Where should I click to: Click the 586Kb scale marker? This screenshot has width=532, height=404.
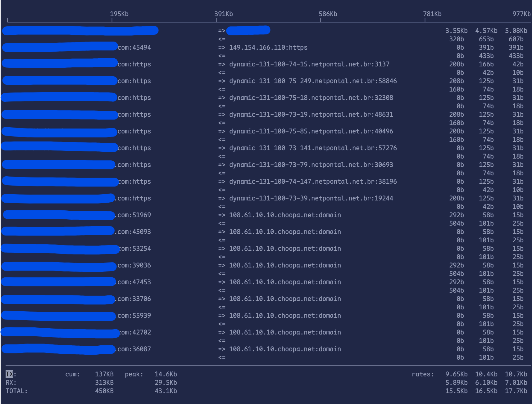click(328, 14)
